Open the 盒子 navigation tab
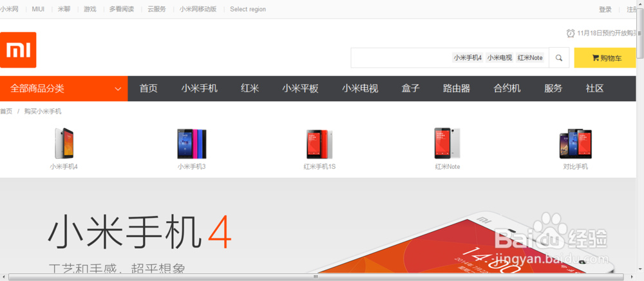 point(411,88)
